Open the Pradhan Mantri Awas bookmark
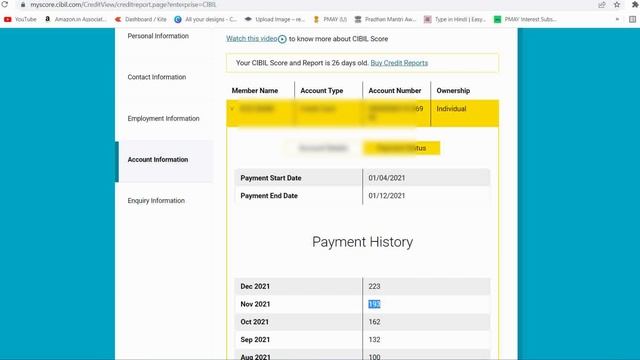Image resolution: width=640 pixels, height=360 pixels. point(385,19)
